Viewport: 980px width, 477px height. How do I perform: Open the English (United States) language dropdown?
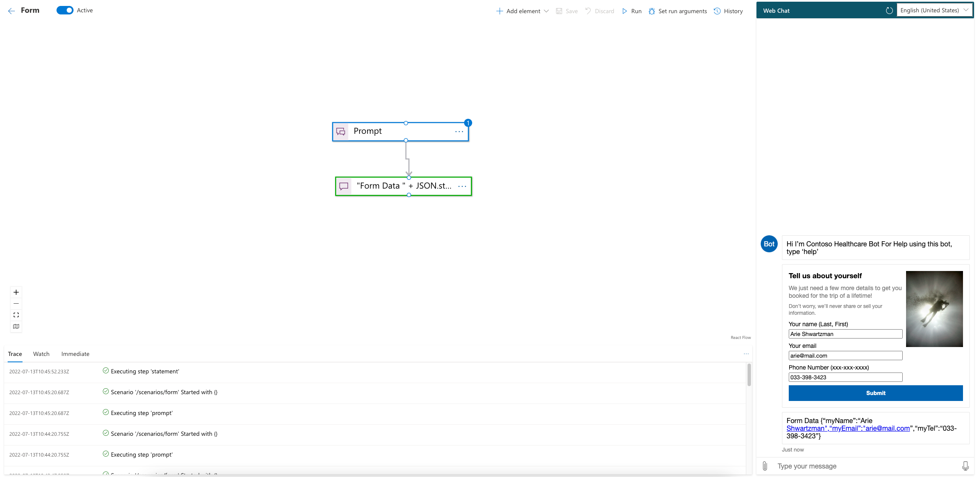click(x=934, y=10)
